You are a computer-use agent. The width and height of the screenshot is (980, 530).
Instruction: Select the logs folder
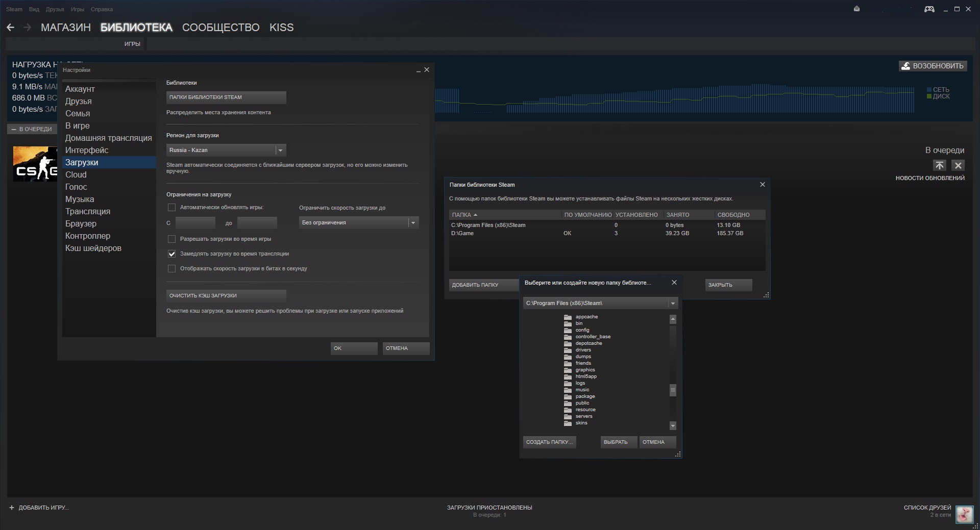click(580, 383)
